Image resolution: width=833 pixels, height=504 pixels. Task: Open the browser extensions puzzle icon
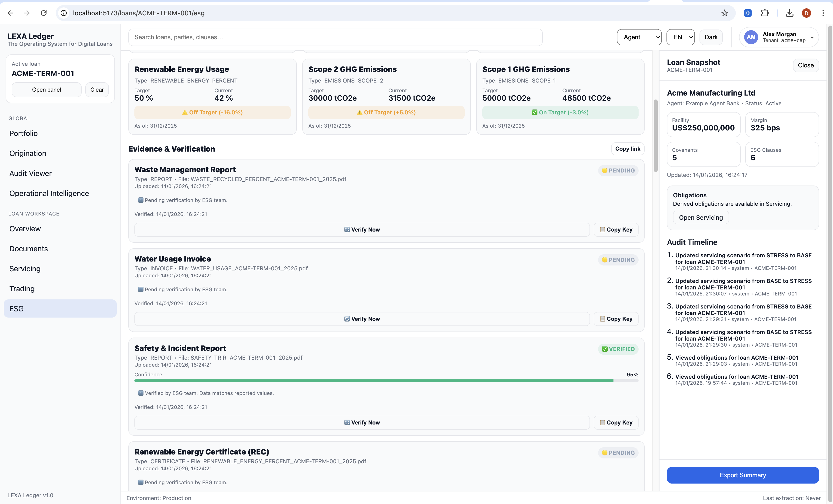[765, 13]
